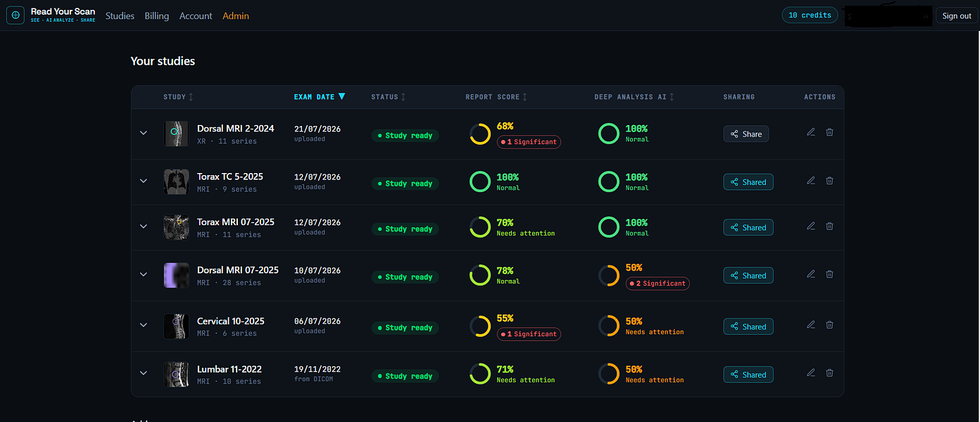Delete the Torax MRI 07-2025 study
The image size is (980, 422).
click(x=829, y=226)
